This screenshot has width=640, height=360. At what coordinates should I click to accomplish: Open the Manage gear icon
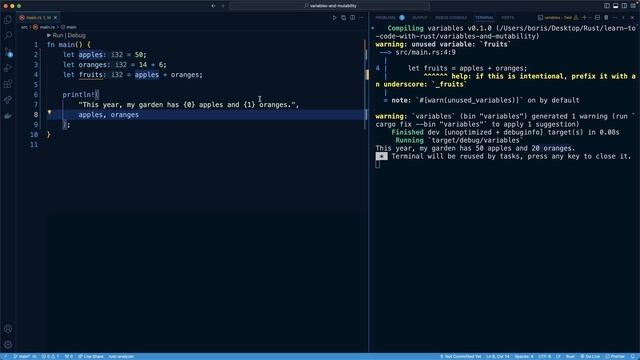point(8,344)
